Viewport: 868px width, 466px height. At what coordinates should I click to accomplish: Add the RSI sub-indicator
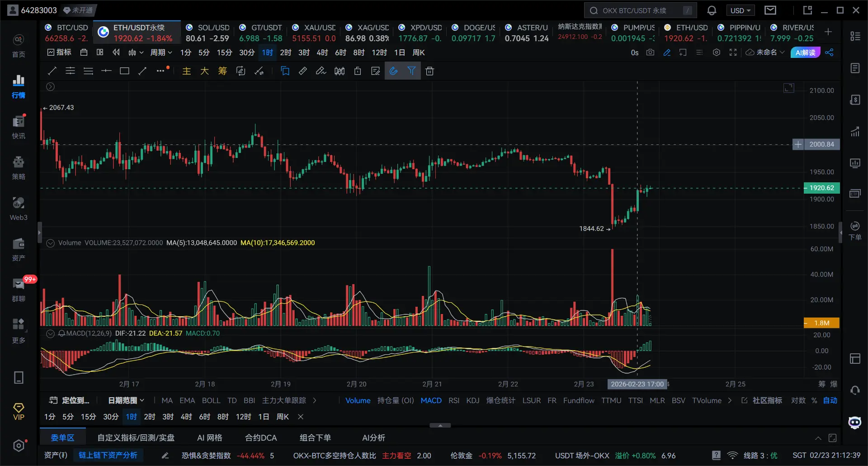pyautogui.click(x=454, y=400)
